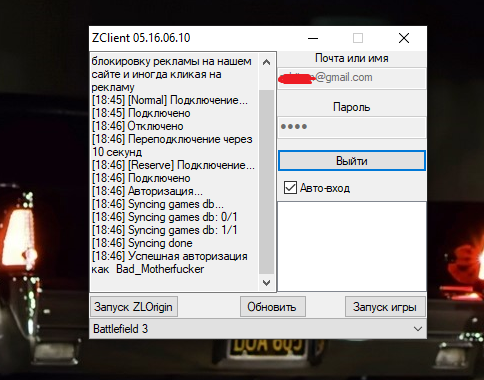Click the log panel's scrollbar thumb
Image resolution: width=484 pixels, height=380 pixels.
point(266,181)
